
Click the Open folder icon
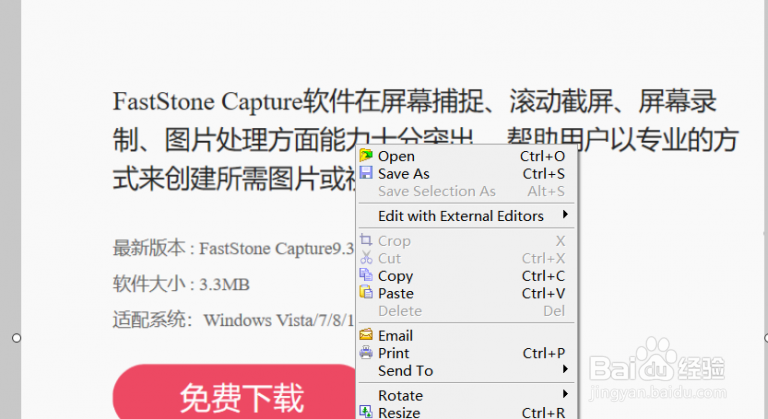[x=366, y=156]
